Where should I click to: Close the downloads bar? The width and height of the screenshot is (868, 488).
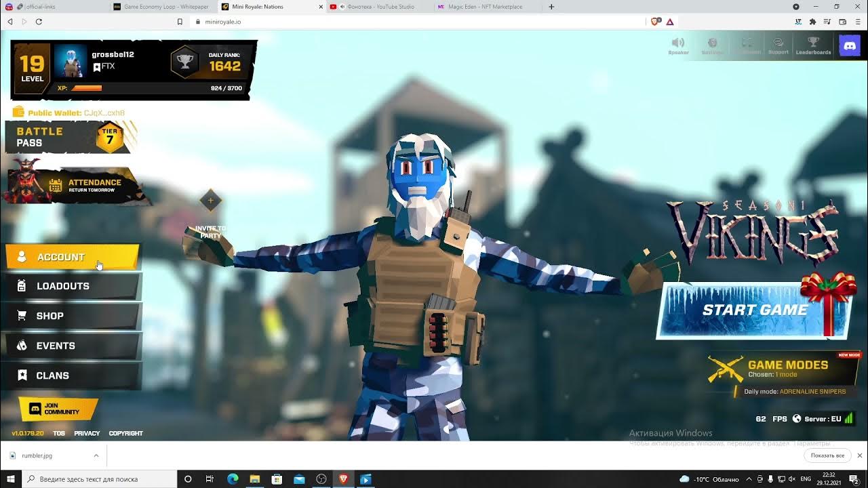point(860,455)
